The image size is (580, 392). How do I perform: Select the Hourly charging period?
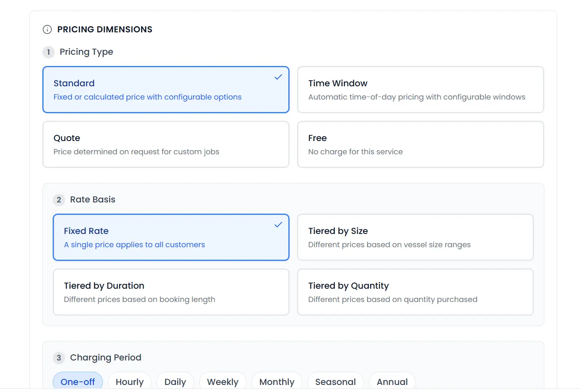click(x=129, y=382)
